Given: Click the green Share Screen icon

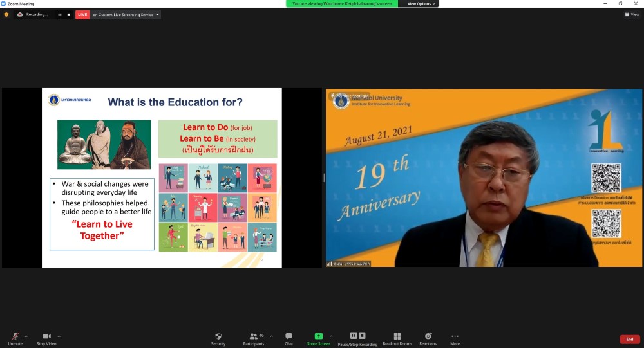Looking at the screenshot, I should [318, 336].
